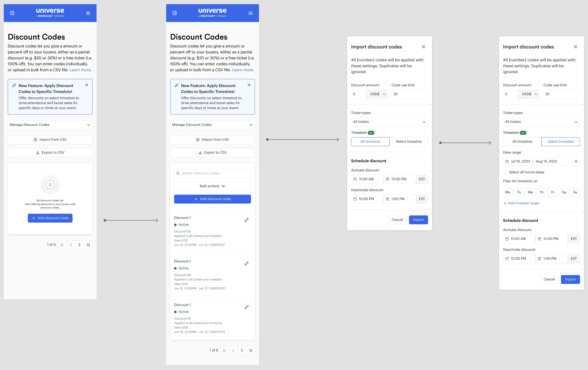The width and height of the screenshot is (588, 370).
Task: Toggle the Mo weekday filter
Action: pos(507,192)
